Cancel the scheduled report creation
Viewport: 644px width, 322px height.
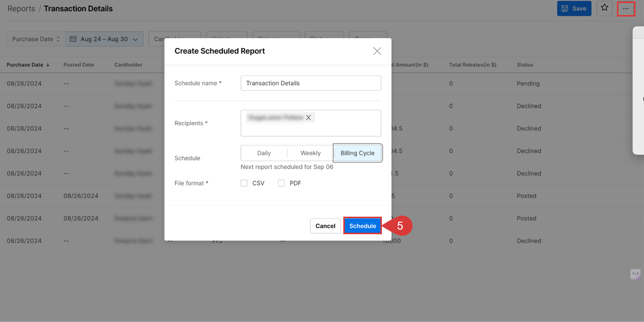click(x=325, y=226)
